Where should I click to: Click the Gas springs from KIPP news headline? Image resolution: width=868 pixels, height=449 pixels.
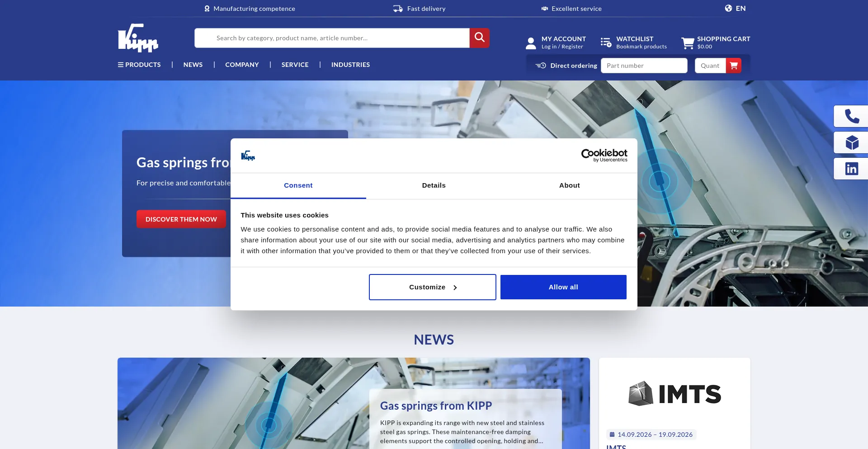[436, 406]
